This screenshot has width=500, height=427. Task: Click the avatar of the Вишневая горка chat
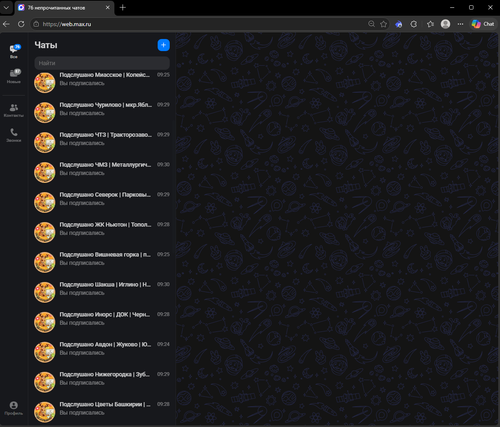(45, 262)
